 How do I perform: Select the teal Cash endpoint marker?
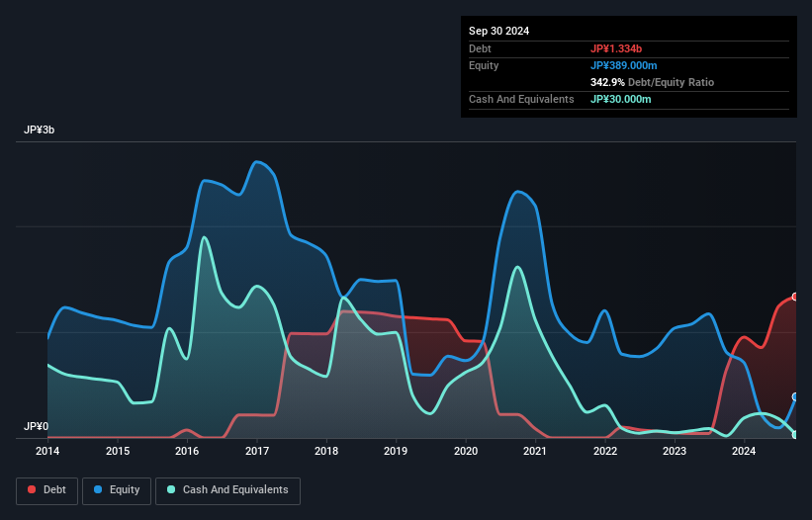pos(795,435)
